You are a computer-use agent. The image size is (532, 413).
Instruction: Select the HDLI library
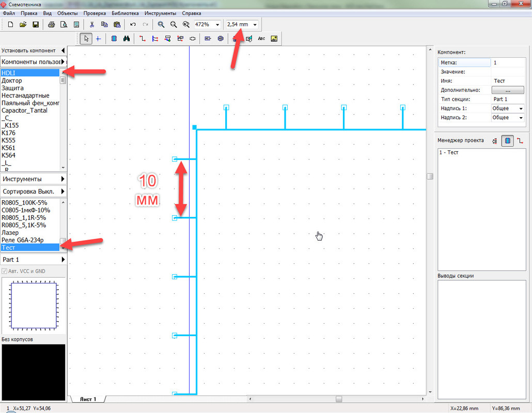[x=30, y=73]
